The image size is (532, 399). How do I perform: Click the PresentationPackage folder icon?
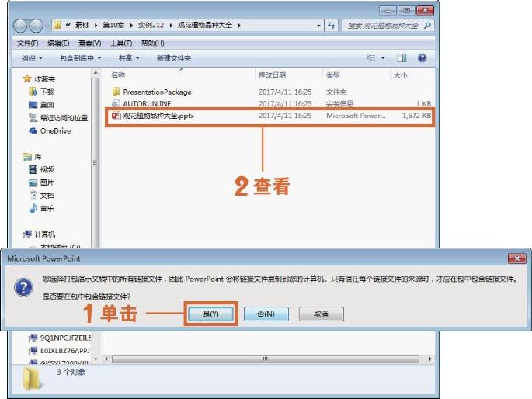click(x=116, y=92)
